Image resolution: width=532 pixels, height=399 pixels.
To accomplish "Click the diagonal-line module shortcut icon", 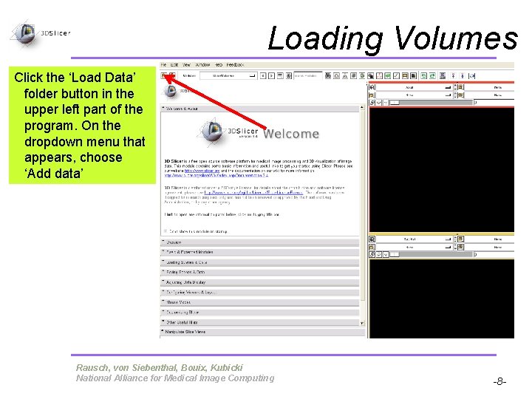I will [x=396, y=75].
